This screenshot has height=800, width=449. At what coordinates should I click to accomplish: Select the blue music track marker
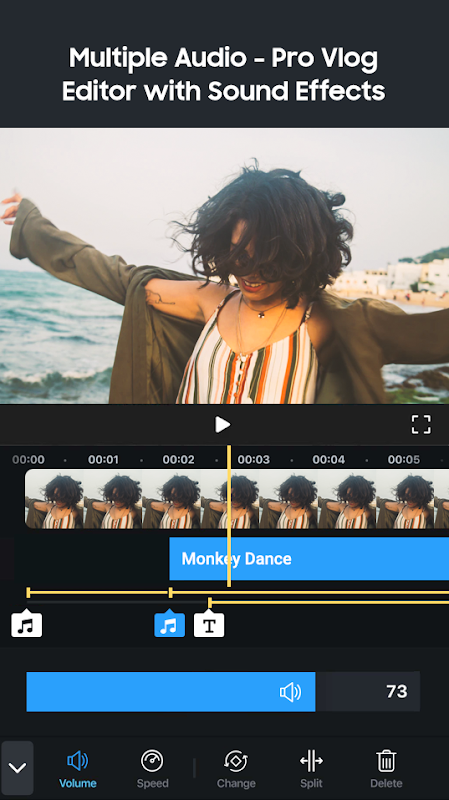coord(169,625)
